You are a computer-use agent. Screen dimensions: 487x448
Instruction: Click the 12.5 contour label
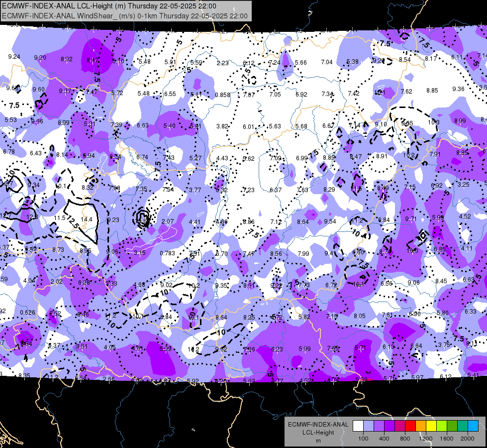coord(72,222)
